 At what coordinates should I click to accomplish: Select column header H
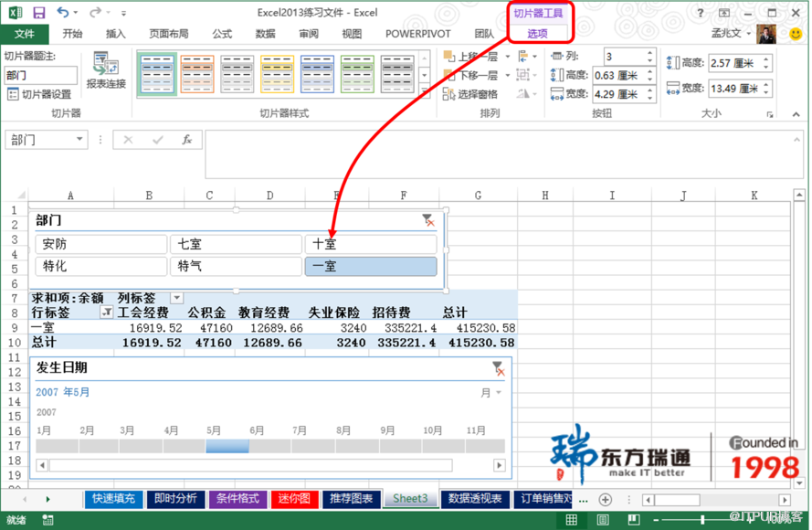(545, 196)
